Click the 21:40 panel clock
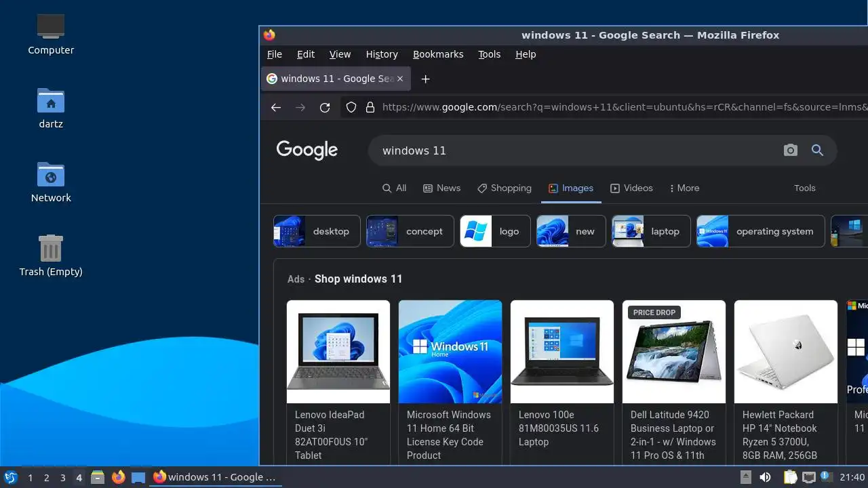The width and height of the screenshot is (868, 488). (852, 477)
